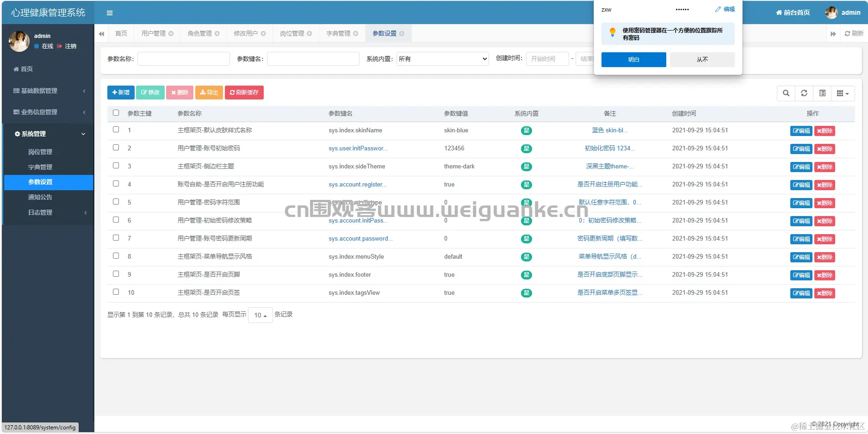Open the 系统内置 dropdown showing 所有
The height and width of the screenshot is (434, 868).
pyautogui.click(x=443, y=59)
